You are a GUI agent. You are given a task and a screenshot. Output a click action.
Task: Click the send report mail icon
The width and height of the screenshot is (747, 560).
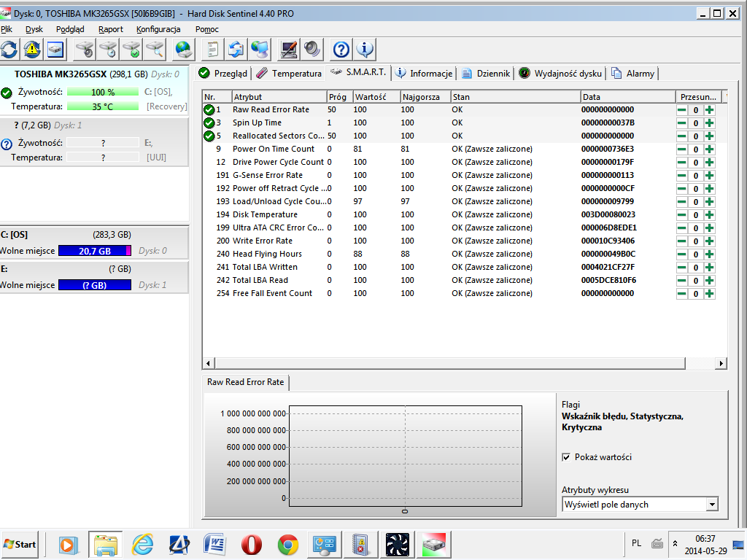pos(236,50)
